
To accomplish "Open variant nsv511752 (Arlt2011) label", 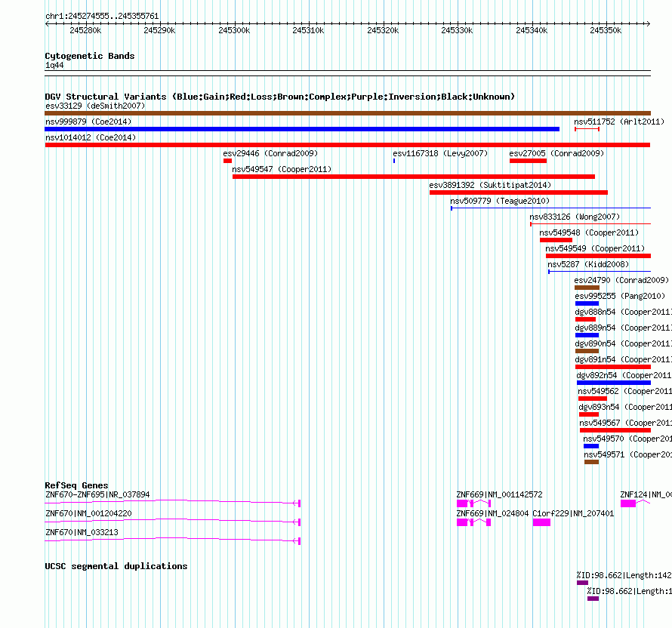I will click(619, 122).
